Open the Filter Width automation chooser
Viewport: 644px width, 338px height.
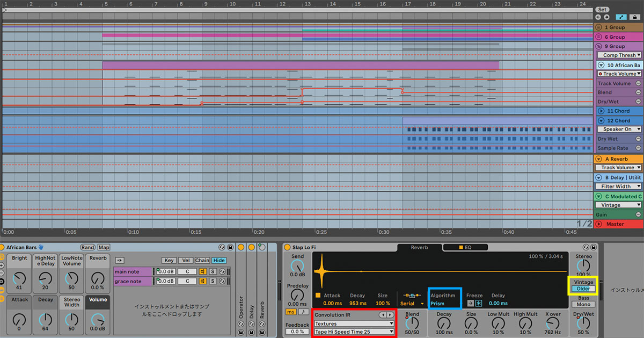[x=619, y=186]
